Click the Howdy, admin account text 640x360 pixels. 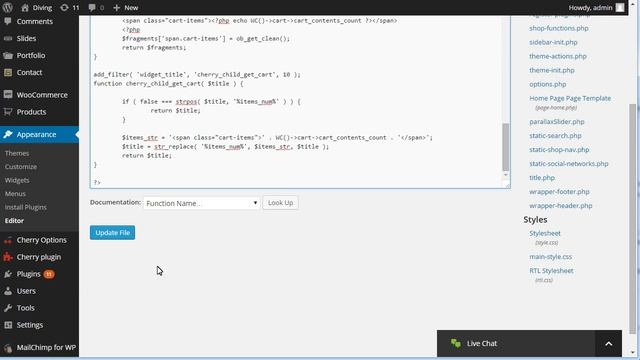click(x=590, y=7)
